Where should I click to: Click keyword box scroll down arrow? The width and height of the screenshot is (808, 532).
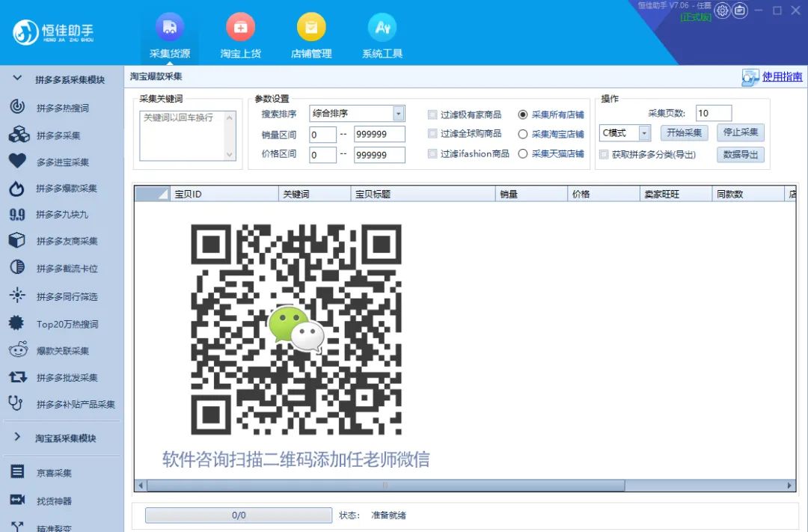[x=230, y=155]
